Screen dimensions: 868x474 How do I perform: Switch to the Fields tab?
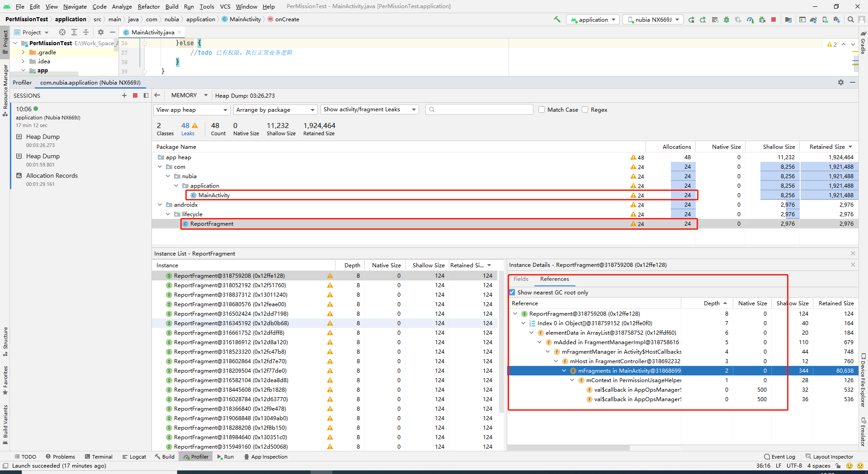pos(521,279)
